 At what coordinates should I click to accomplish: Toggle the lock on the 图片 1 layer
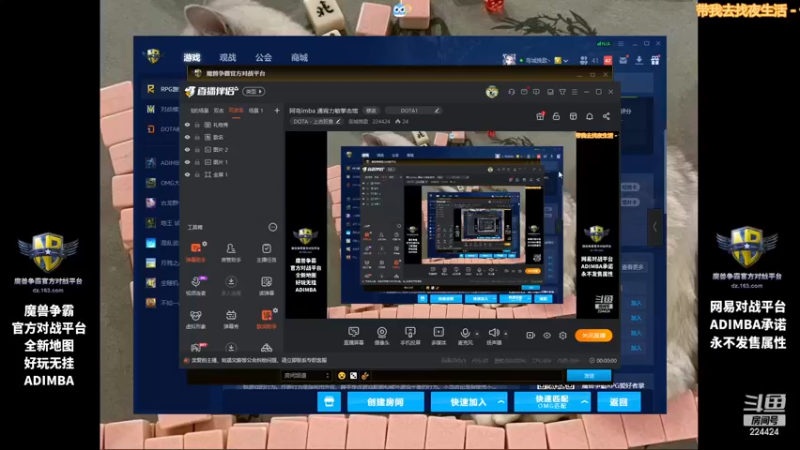click(197, 162)
